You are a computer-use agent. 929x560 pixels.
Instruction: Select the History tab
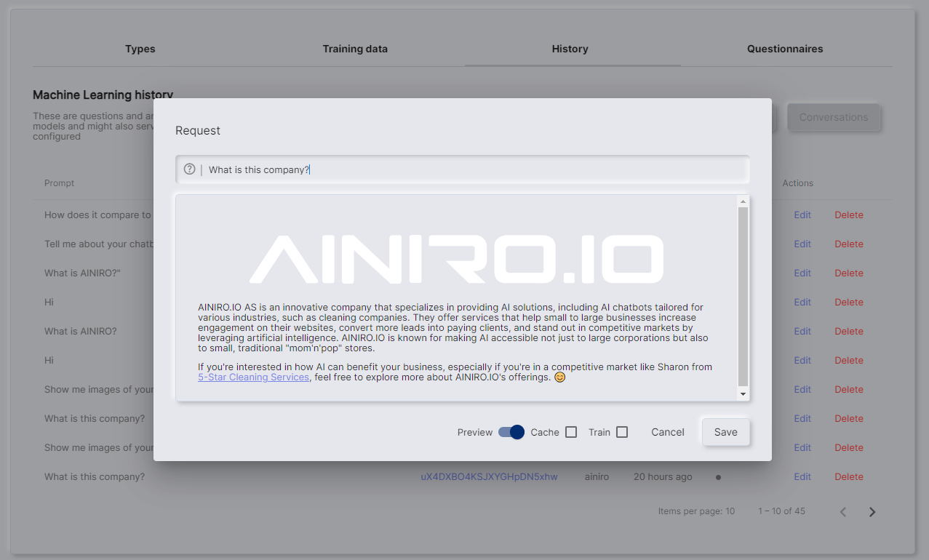point(570,49)
